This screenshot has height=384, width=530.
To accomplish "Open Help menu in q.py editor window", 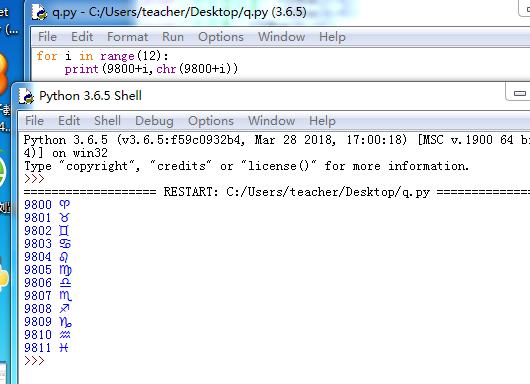I will [332, 37].
